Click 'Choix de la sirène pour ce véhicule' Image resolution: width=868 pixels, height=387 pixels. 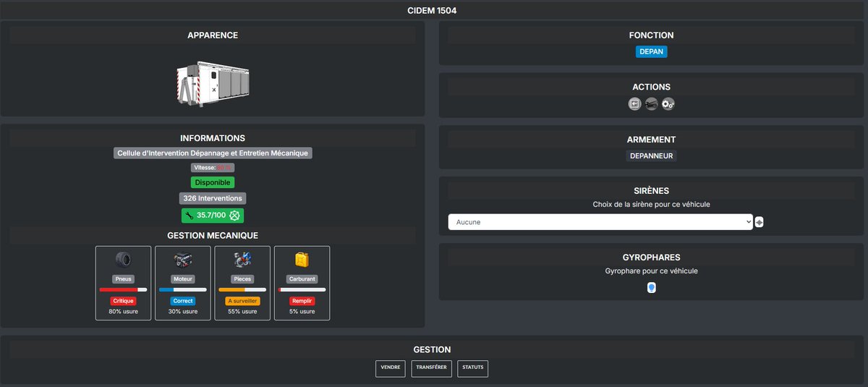coord(651,205)
